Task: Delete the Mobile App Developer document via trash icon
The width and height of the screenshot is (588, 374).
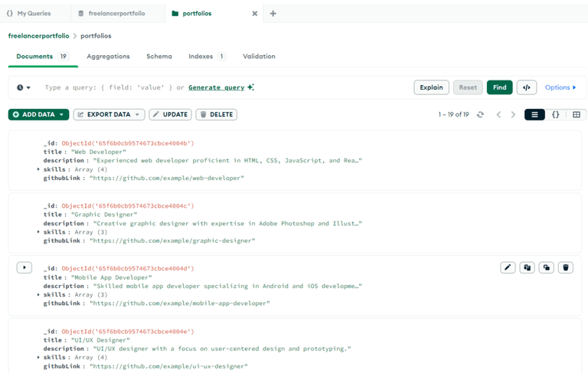Action: click(566, 267)
